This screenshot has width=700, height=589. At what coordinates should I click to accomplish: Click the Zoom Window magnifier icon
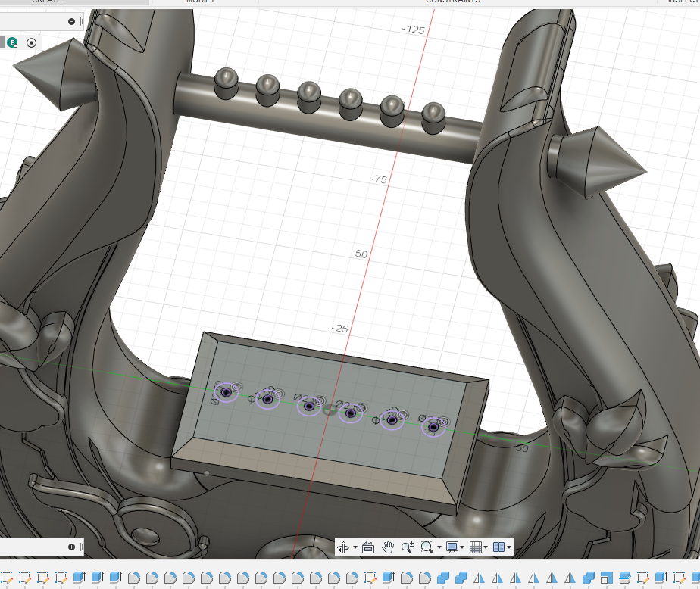[427, 547]
